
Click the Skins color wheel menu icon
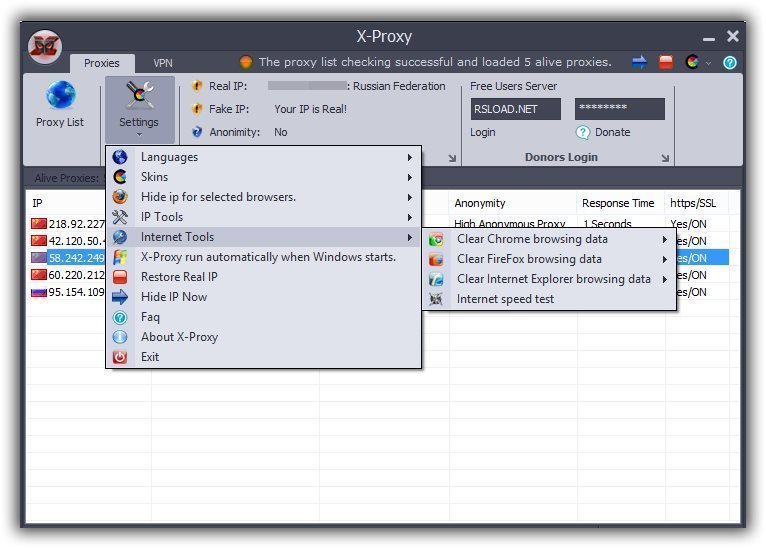pos(120,177)
